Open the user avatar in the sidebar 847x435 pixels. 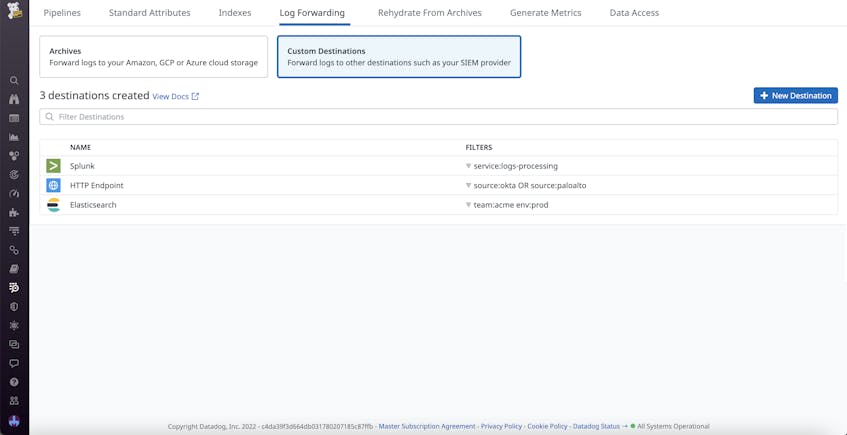pos(14,421)
